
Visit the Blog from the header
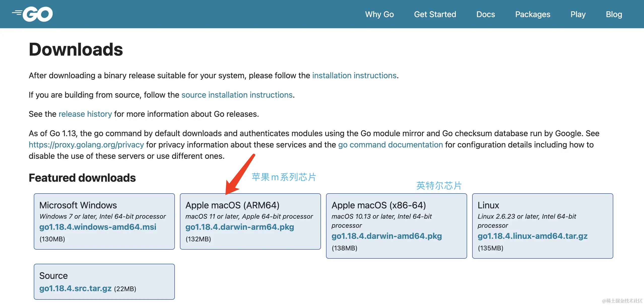pos(614,14)
